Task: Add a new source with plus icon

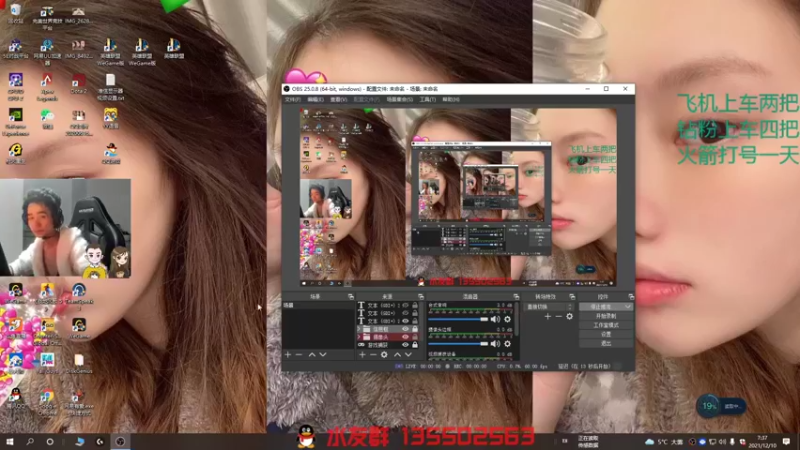Action: (x=362, y=355)
